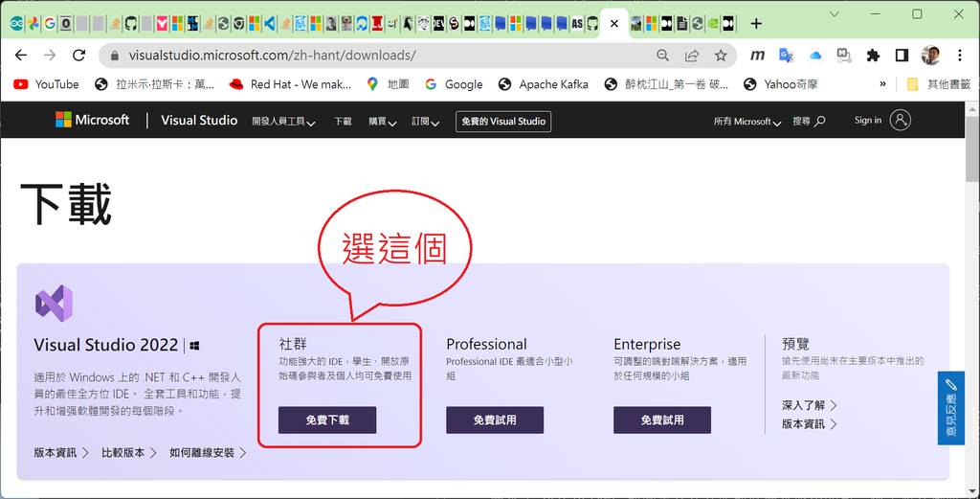
Task: Open the 地圖 Google Maps bookmark
Action: pyautogui.click(x=389, y=84)
